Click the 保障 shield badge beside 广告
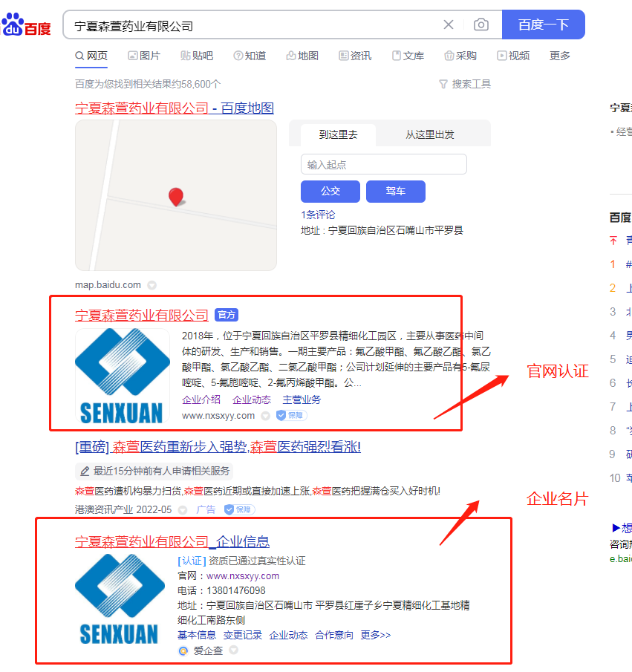The width and height of the screenshot is (632, 672). [x=240, y=509]
